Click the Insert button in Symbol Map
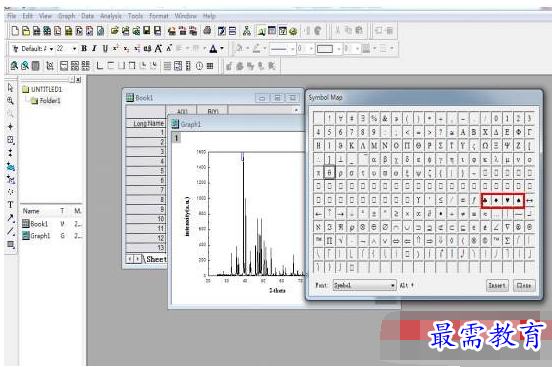Screen dimensions: 552x367 [x=497, y=285]
